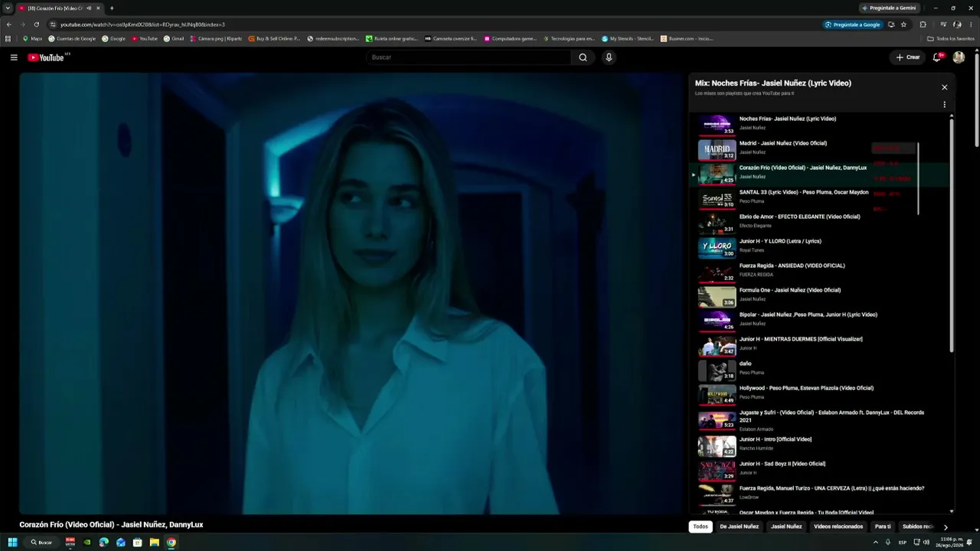Expand the tab search dropdown arrow

click(x=8, y=8)
